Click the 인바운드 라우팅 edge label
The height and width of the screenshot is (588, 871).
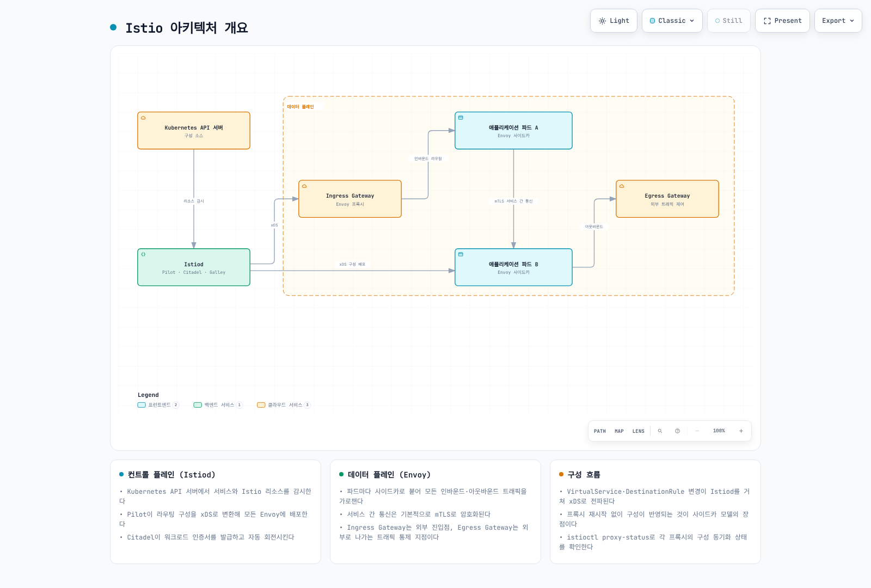click(x=428, y=159)
